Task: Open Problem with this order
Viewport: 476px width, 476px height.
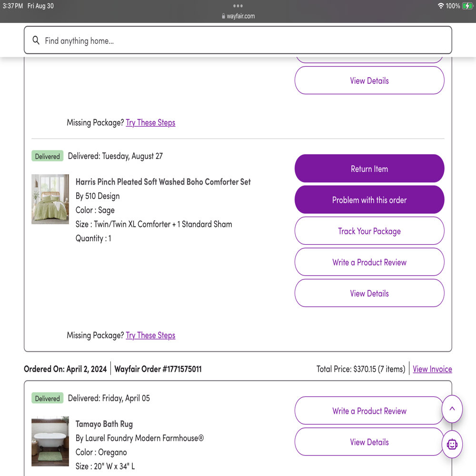Action: point(369,200)
